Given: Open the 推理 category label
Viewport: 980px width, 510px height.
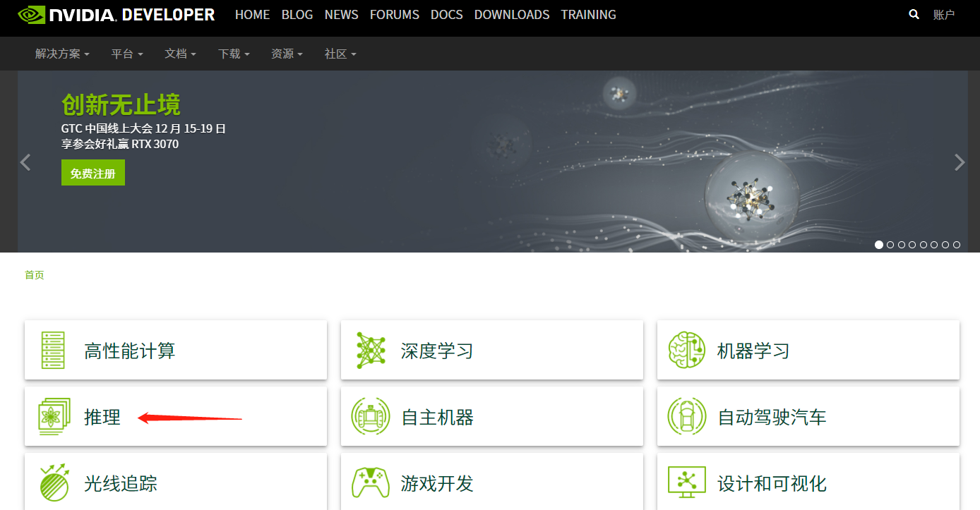Looking at the screenshot, I should pos(102,417).
